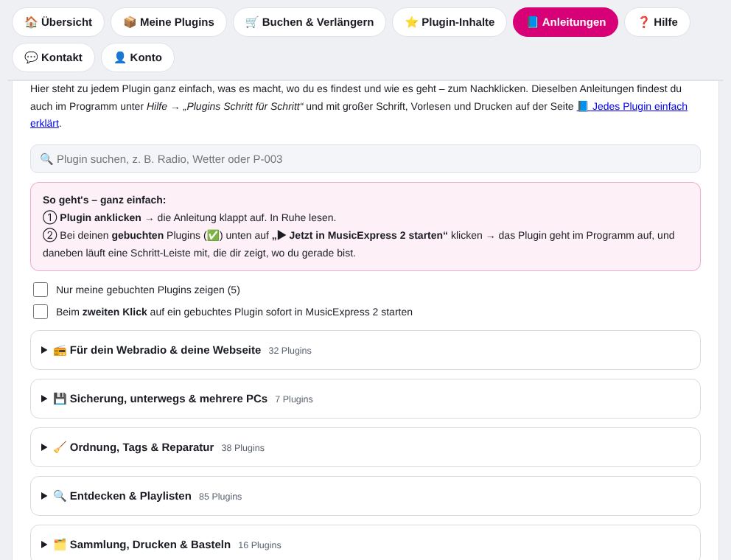Toggle 'Beim zweiten Klick' start checkbox

pyautogui.click(x=41, y=312)
